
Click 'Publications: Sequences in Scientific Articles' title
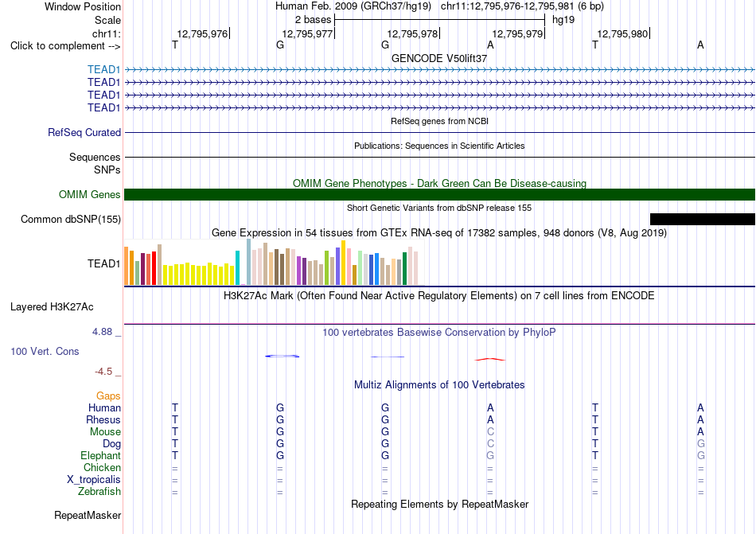pyautogui.click(x=439, y=146)
